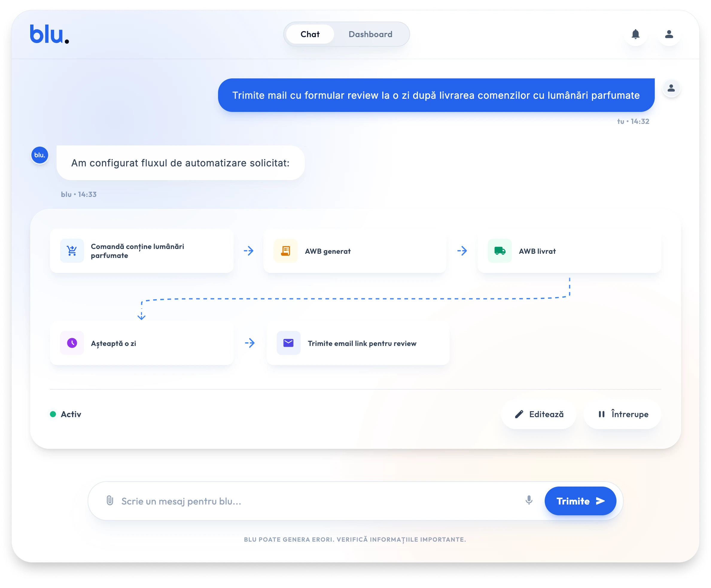
Task: Open notifications via the bell icon
Action: coord(636,34)
